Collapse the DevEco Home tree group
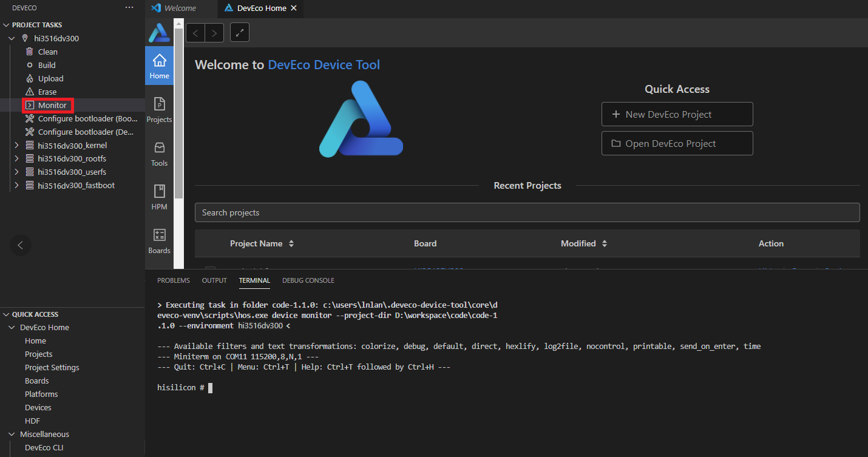 12,327
